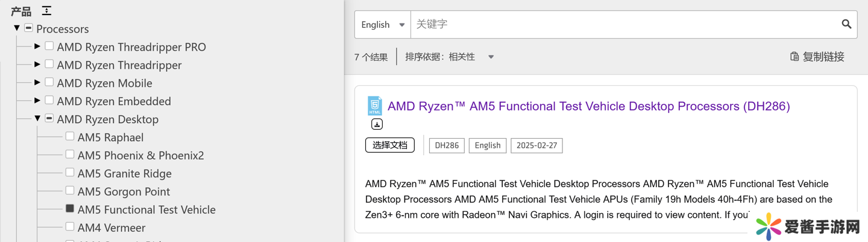The height and width of the screenshot is (242, 868).
Task: Open the AMD Ryzen AM5 DH286 document link
Action: click(x=588, y=106)
